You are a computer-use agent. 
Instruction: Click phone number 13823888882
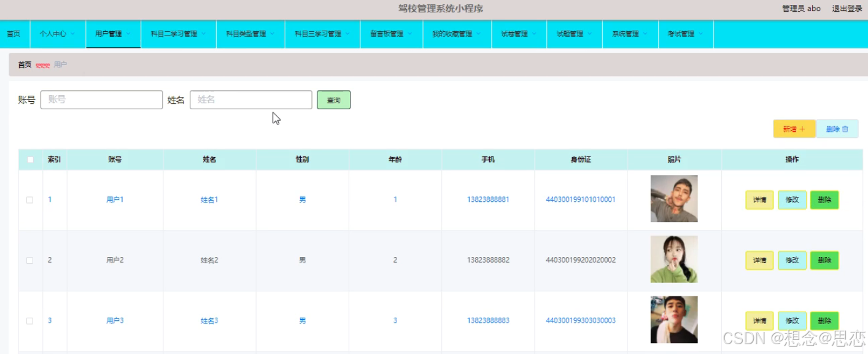488,260
